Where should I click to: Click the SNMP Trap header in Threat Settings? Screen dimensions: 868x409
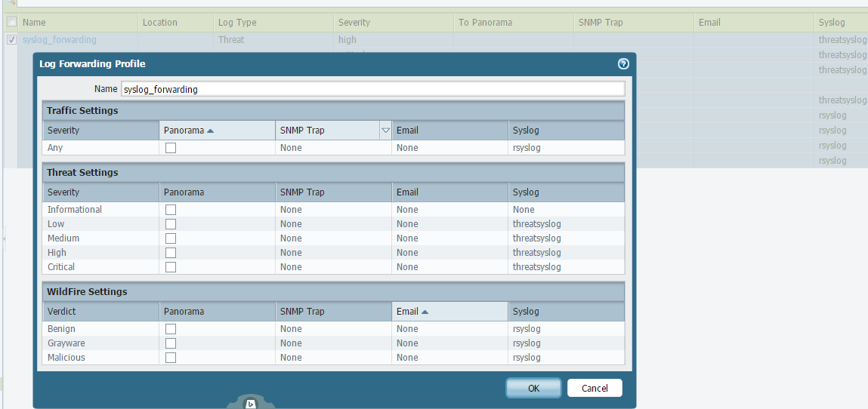click(302, 192)
